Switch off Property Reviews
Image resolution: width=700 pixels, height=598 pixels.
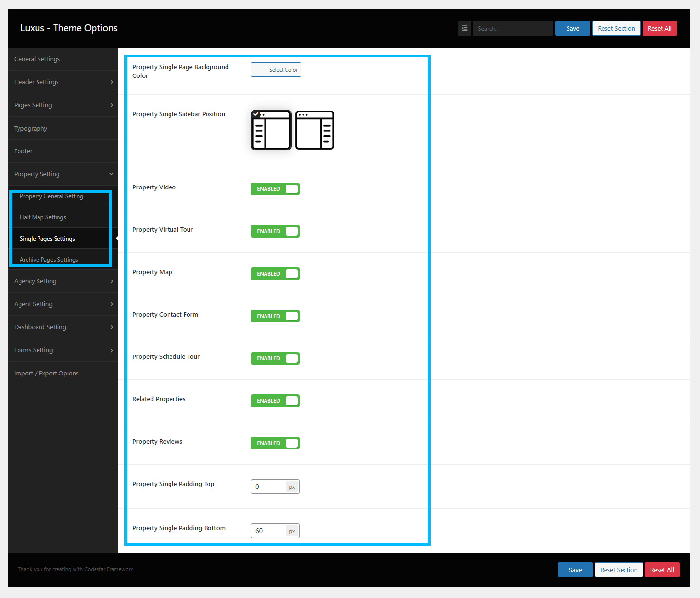(x=275, y=443)
